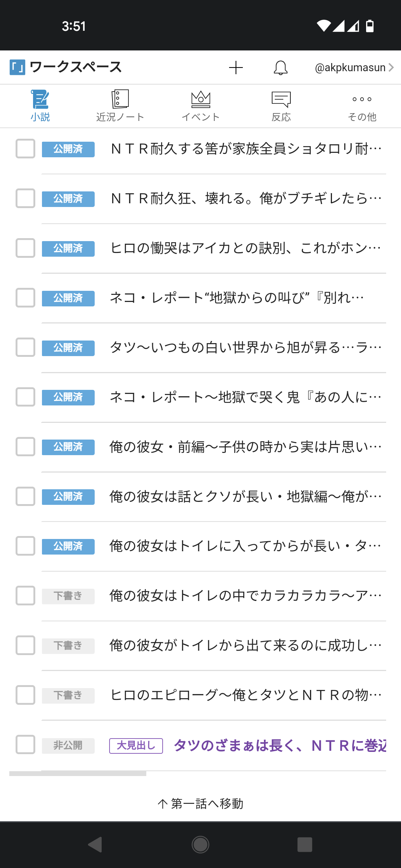Click the horizontal scrollbar under the list
The image size is (401, 868).
(78, 773)
